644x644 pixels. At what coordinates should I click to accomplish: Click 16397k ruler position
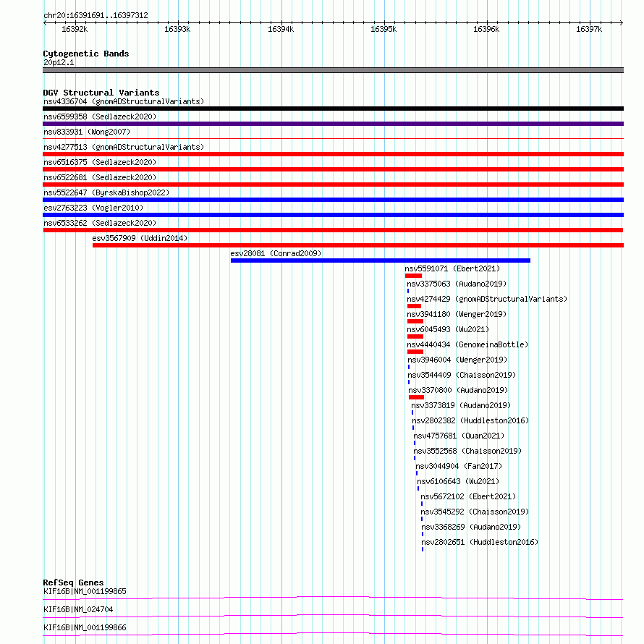point(589,29)
